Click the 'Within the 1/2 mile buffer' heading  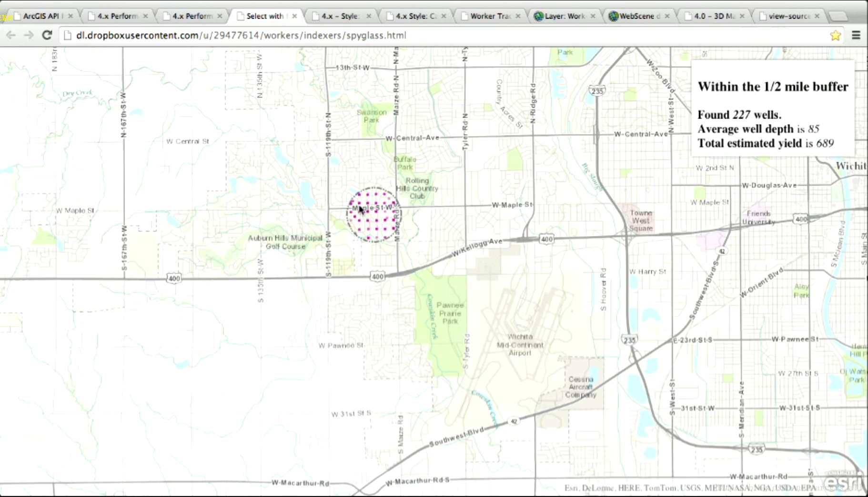773,87
